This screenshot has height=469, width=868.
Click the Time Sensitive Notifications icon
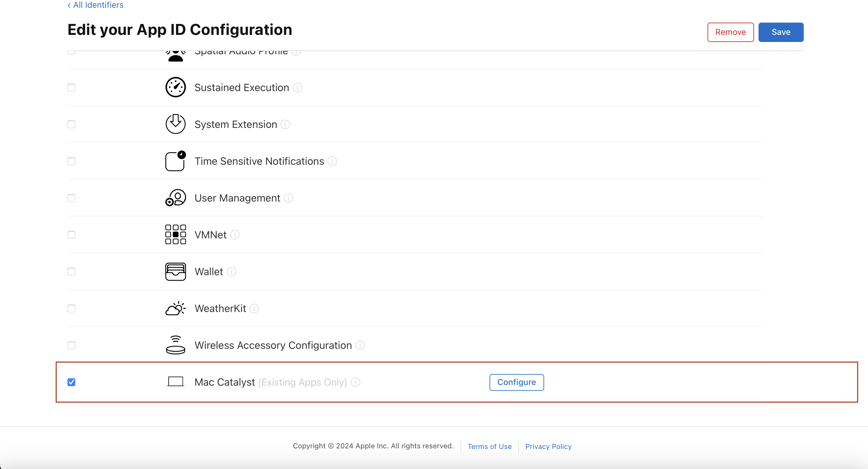pos(175,161)
